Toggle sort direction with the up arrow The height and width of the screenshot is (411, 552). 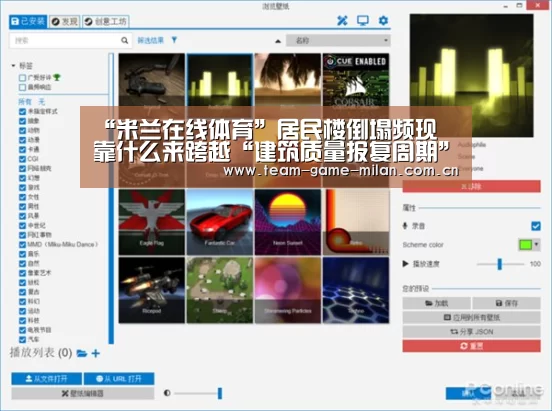[278, 41]
